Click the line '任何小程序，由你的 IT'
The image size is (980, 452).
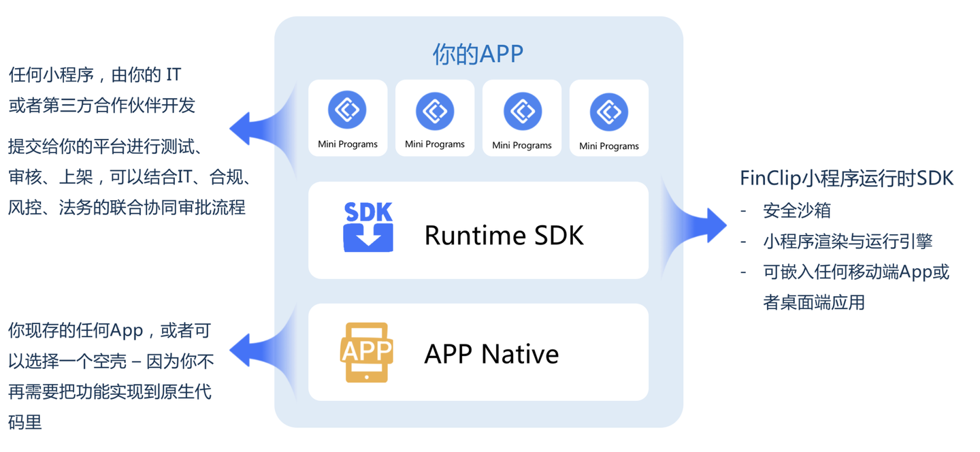click(x=95, y=74)
